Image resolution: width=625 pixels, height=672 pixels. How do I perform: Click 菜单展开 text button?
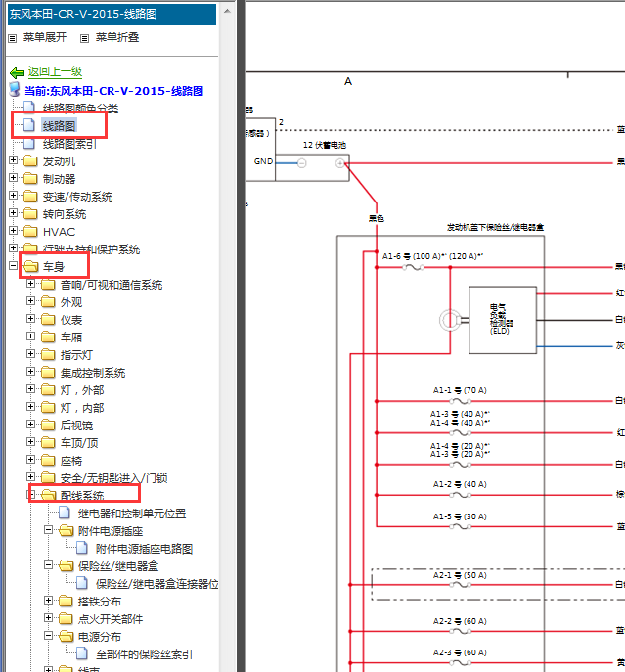45,38
